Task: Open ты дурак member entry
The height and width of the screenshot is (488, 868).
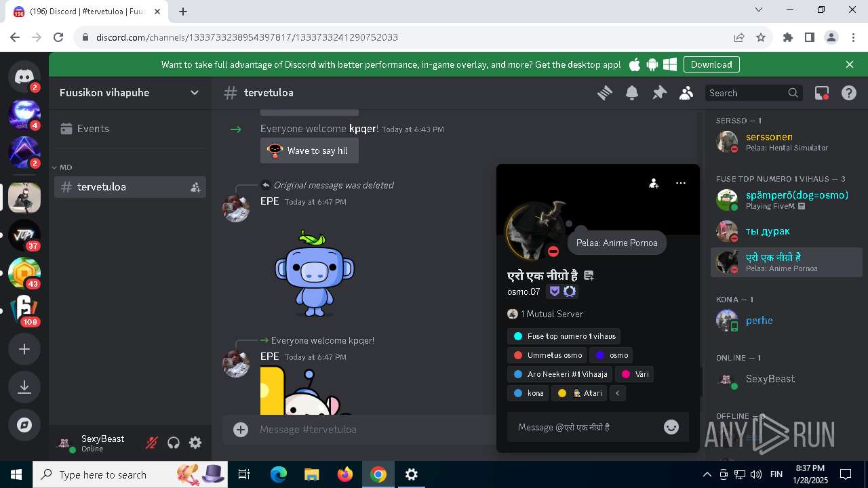Action: 787,231
